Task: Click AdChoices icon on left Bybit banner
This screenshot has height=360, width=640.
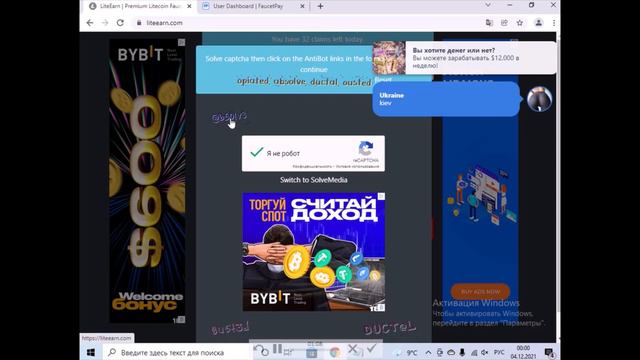Action: pos(181,42)
